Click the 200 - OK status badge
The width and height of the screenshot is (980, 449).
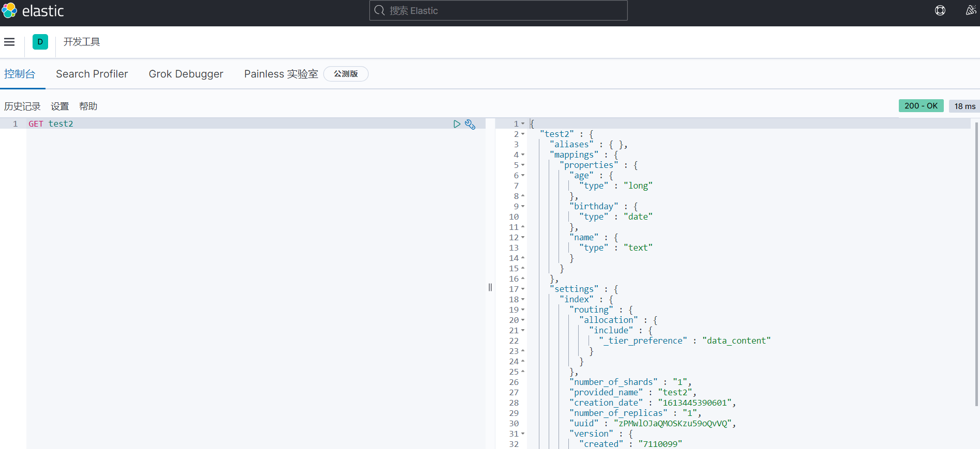coord(921,106)
